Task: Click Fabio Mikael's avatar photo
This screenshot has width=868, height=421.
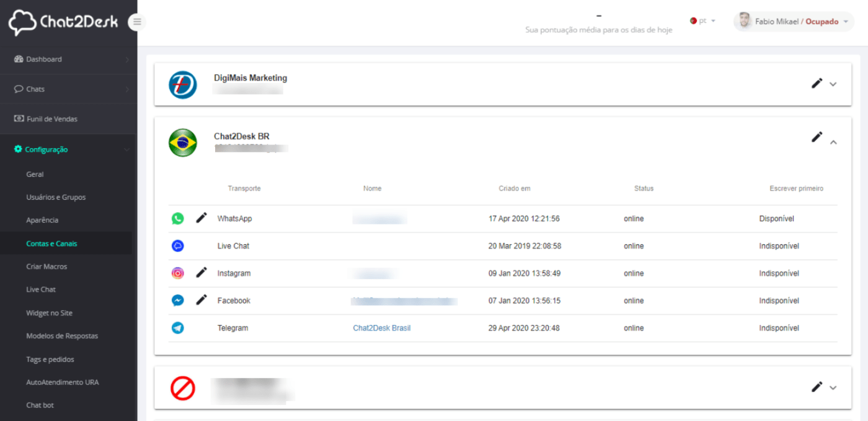Action: coord(745,21)
